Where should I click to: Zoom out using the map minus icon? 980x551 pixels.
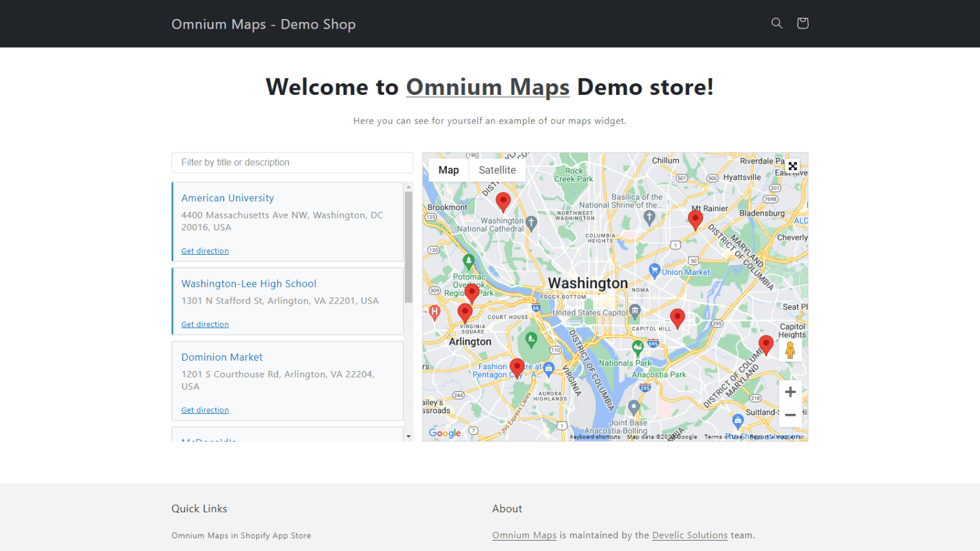790,415
